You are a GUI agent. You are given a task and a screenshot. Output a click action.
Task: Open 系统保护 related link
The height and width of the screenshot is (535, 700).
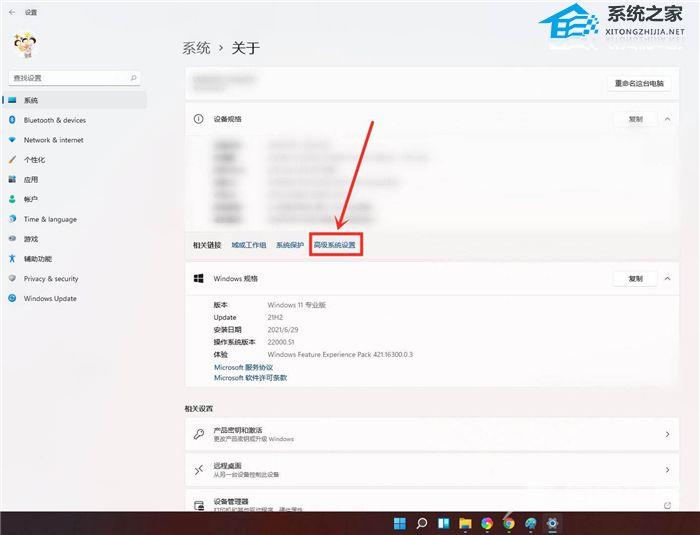[290, 245]
